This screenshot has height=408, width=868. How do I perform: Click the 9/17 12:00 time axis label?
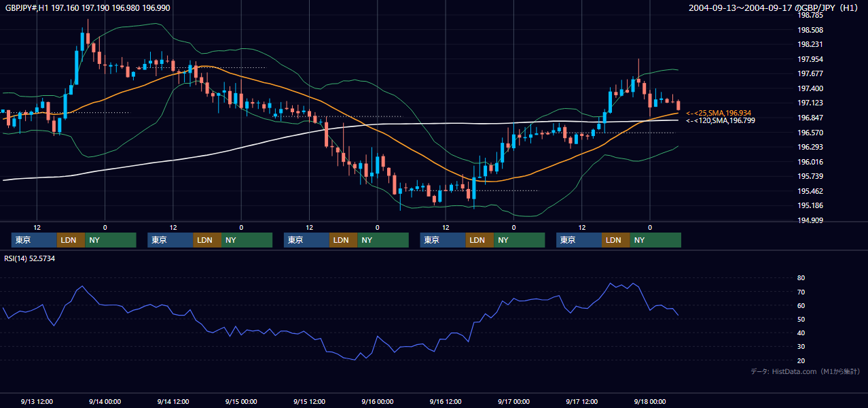pyautogui.click(x=581, y=401)
